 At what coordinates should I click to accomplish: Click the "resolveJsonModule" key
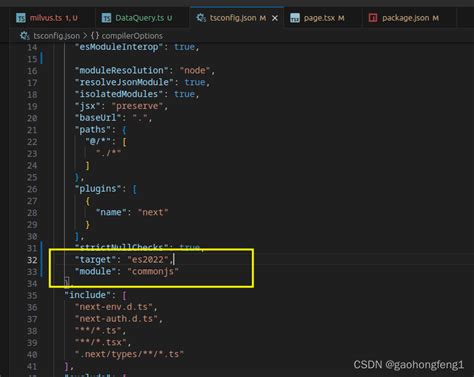(x=124, y=82)
